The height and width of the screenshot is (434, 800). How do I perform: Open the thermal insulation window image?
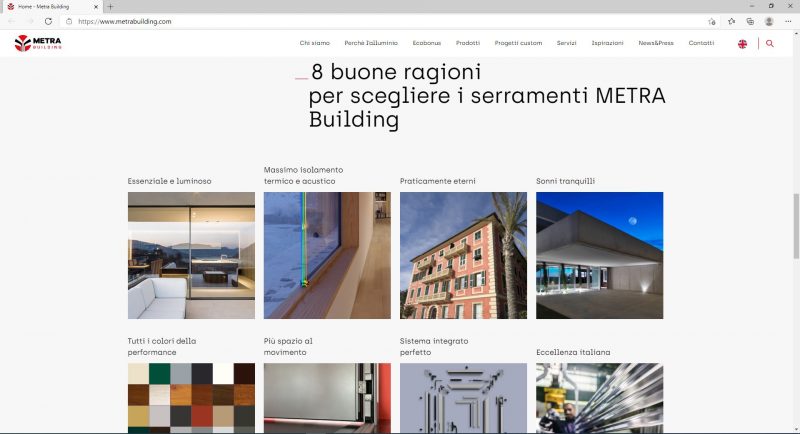[327, 256]
